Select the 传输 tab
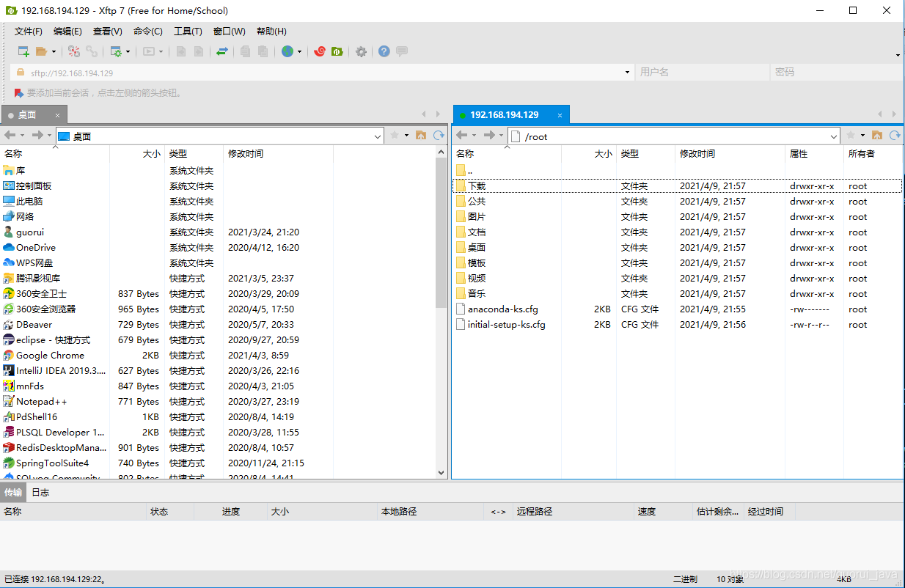 (x=13, y=492)
